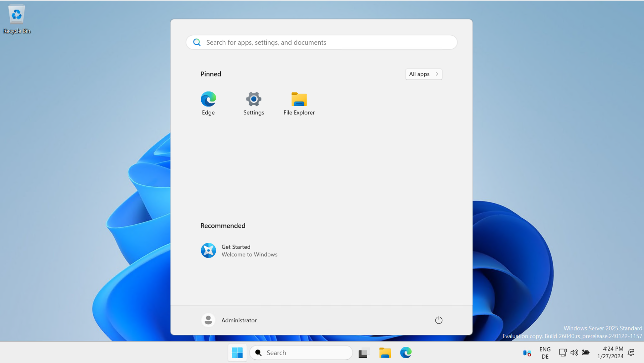Open Microsoft Edge browser

208,99
